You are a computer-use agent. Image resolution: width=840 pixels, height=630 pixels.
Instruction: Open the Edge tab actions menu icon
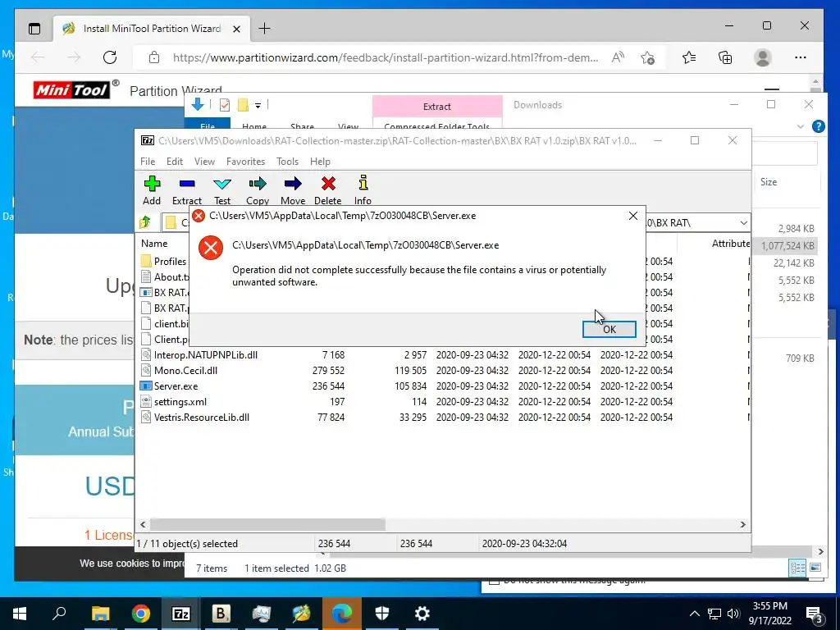click(34, 29)
